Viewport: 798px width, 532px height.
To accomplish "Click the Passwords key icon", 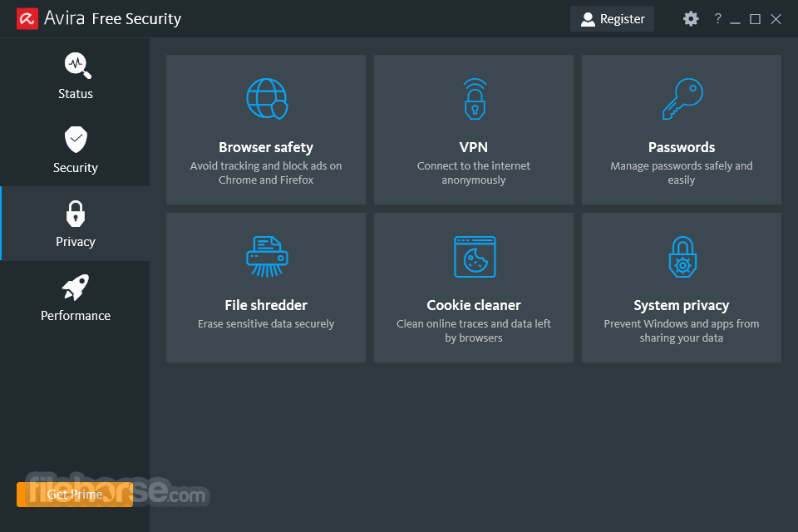I will [x=682, y=99].
